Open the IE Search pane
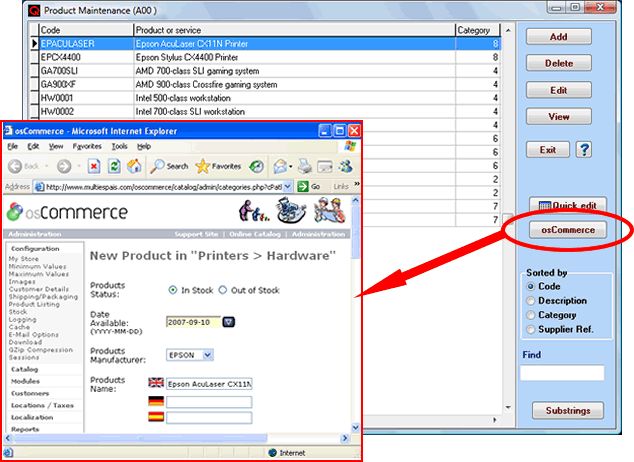Image resolution: width=634 pixels, height=462 pixels. point(169,166)
